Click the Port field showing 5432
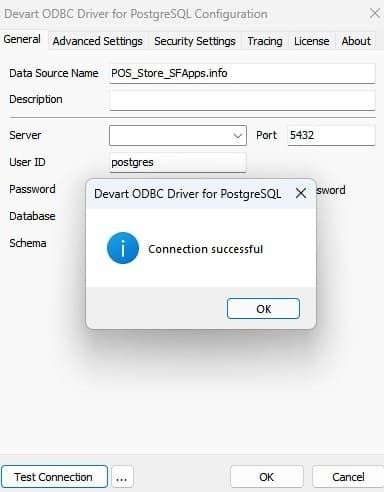Viewport: 384px width, 492px height. [331, 135]
